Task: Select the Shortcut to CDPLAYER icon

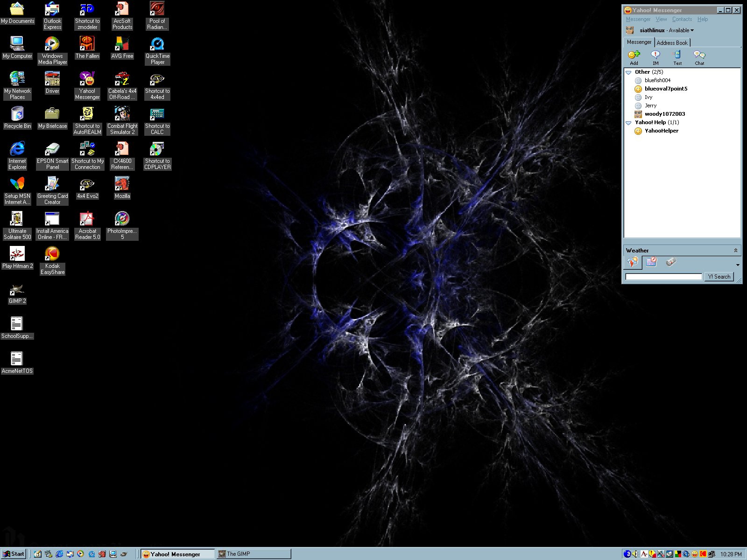Action: pyautogui.click(x=157, y=155)
